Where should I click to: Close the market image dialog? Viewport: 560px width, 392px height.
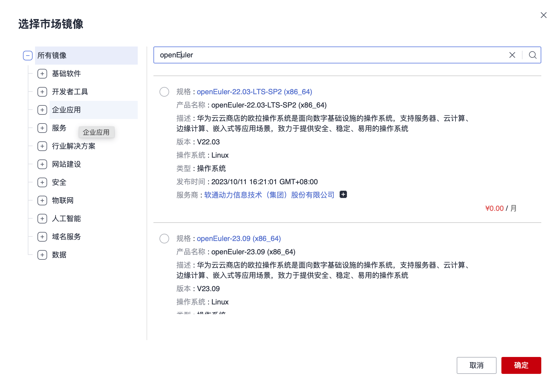tap(543, 15)
